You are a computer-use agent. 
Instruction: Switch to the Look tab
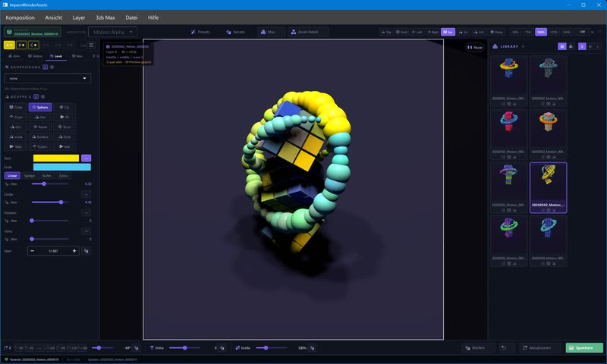(56, 56)
